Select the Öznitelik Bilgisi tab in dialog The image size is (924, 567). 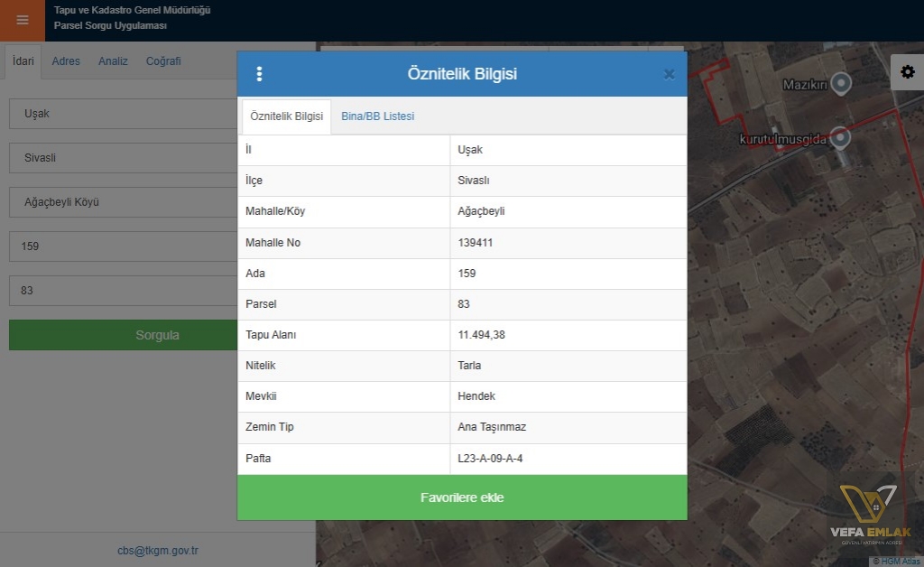[x=286, y=116]
